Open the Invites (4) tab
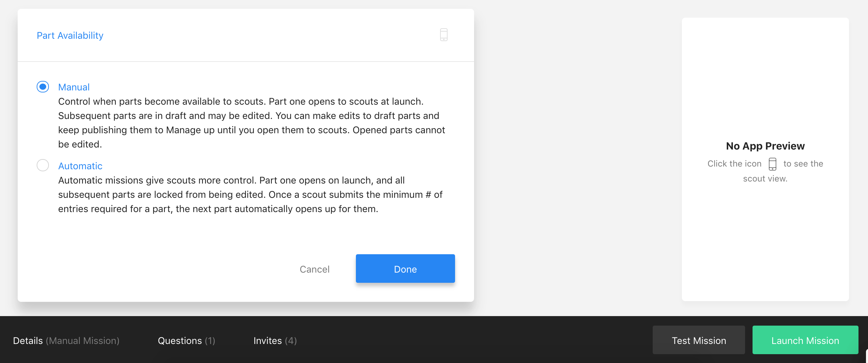Image resolution: width=868 pixels, height=363 pixels. coord(275,341)
